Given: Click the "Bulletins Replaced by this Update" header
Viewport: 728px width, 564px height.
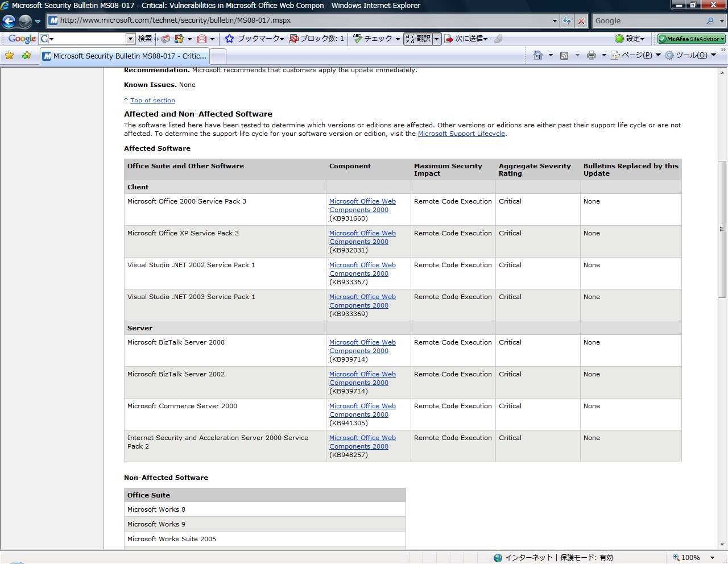Looking at the screenshot, I should pos(631,170).
